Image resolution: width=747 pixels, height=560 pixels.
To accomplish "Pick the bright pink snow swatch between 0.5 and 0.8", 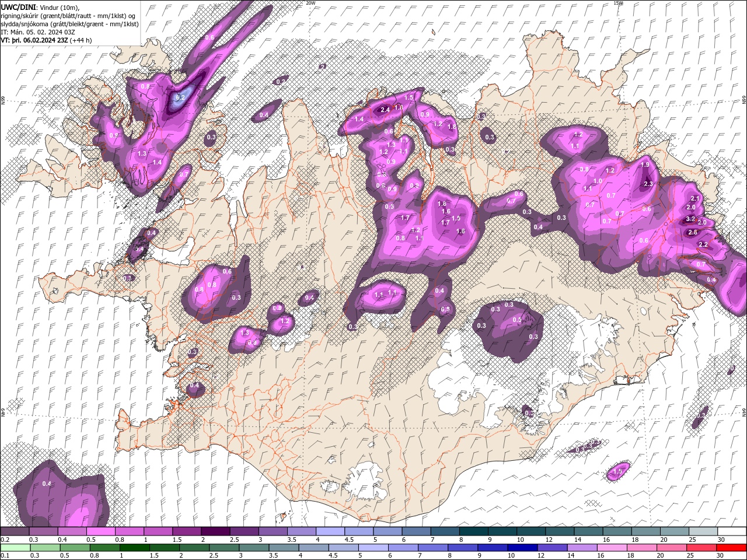I will click(101, 531).
